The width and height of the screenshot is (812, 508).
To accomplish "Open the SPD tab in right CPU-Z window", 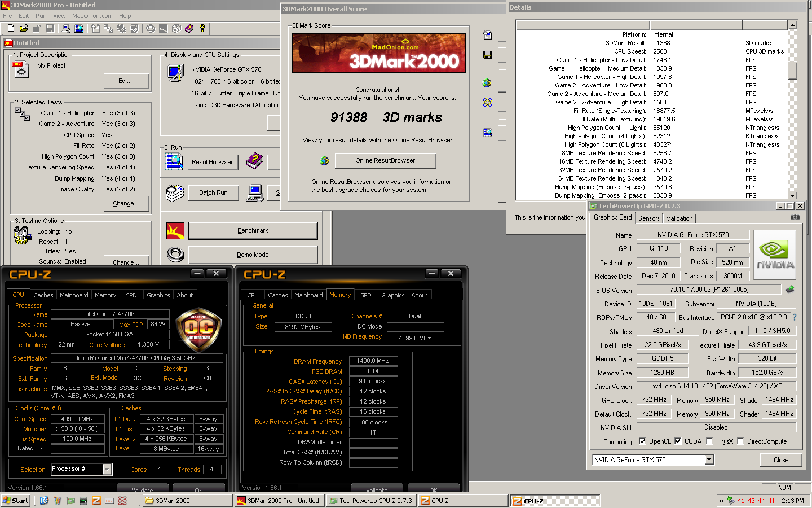I will point(366,295).
